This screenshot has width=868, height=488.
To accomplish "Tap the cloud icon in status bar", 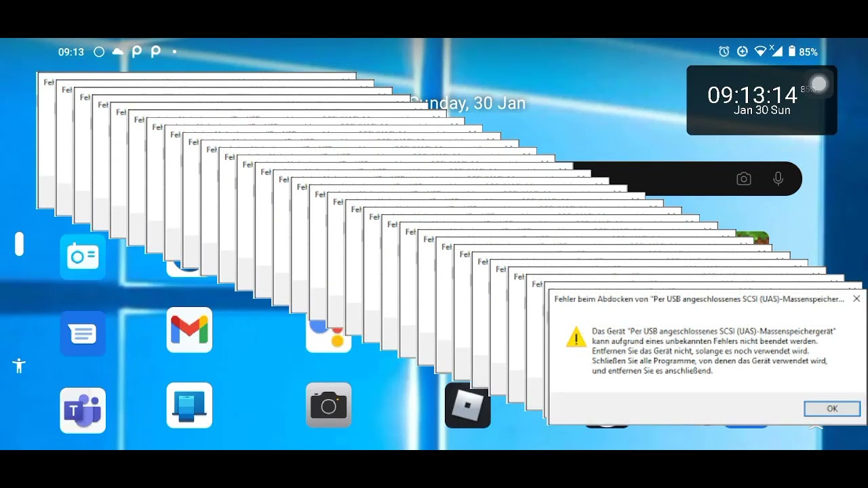I will click(118, 52).
